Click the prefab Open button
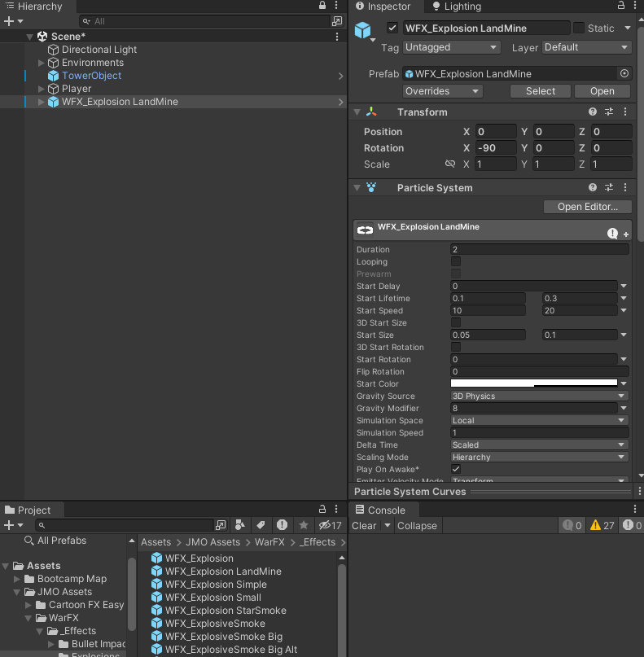 pos(602,91)
